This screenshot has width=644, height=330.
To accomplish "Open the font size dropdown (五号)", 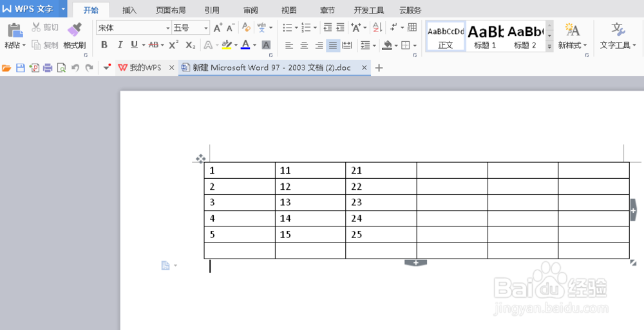I will click(x=206, y=28).
